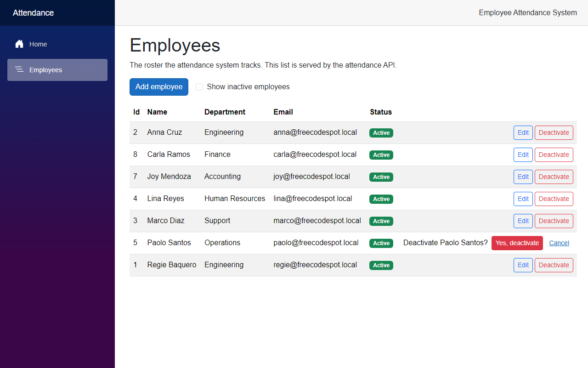
Task: Deactivate Joy Mendoza
Action: [554, 177]
